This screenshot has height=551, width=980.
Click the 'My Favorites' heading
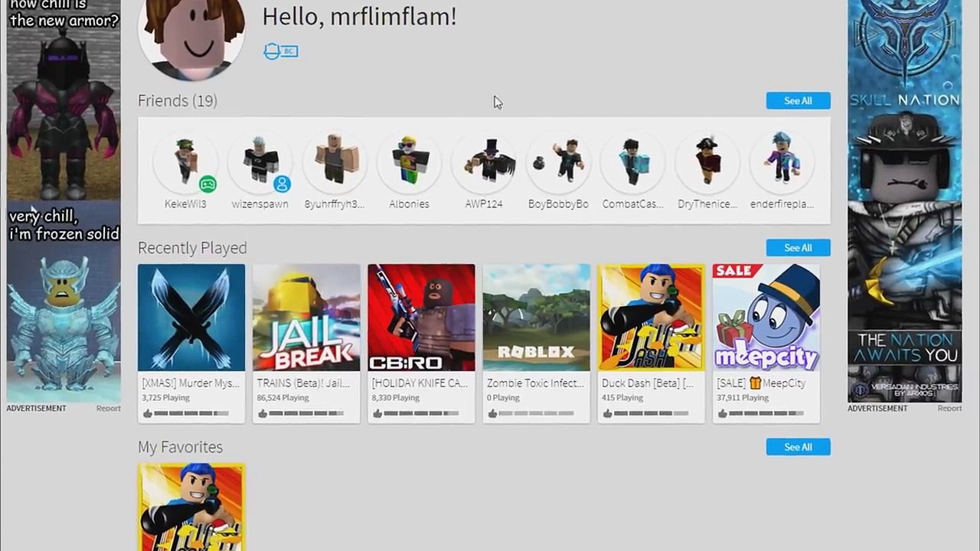click(180, 447)
